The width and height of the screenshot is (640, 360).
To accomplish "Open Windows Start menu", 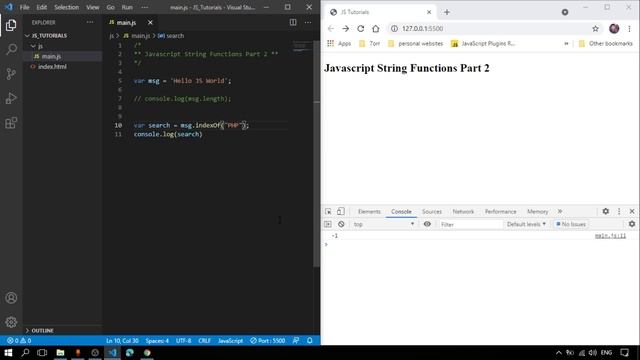I will tap(8, 353).
